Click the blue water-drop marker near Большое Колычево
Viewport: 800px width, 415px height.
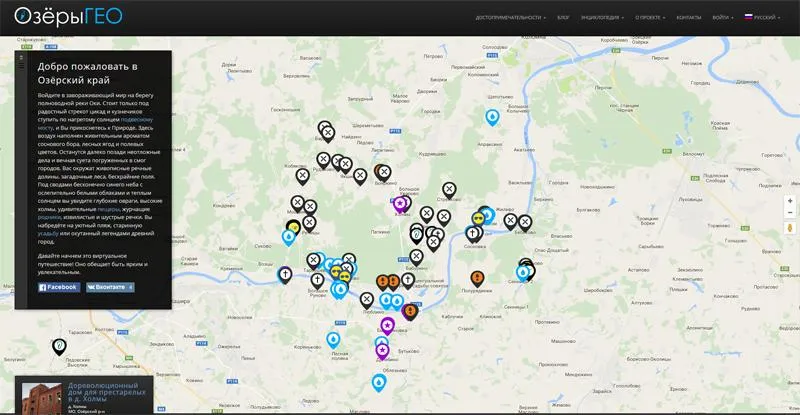(492, 118)
